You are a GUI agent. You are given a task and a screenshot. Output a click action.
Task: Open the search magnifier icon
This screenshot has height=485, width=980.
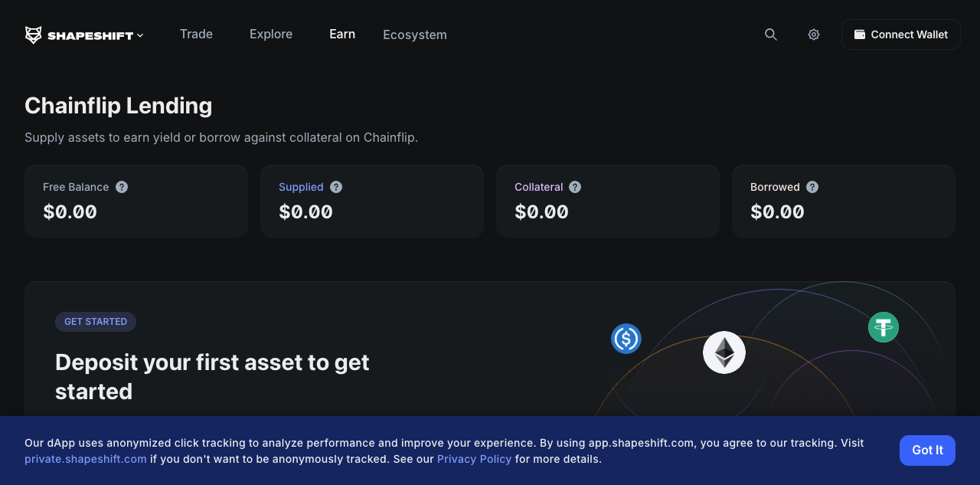tap(771, 34)
